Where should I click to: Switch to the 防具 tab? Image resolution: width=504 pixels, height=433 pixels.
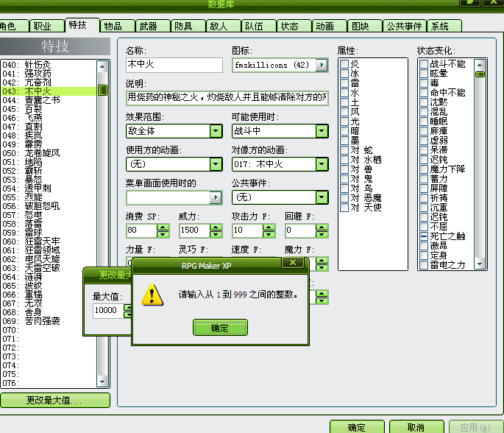coord(188,26)
